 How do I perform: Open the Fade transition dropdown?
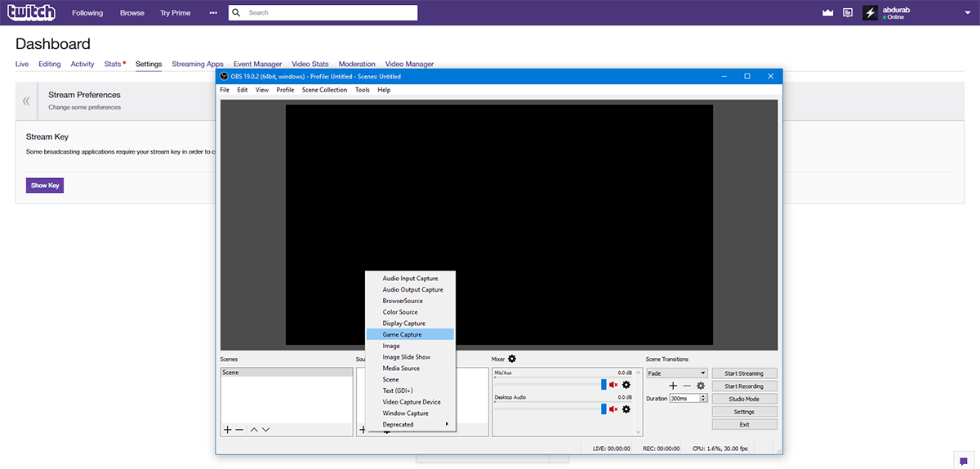[x=676, y=373]
